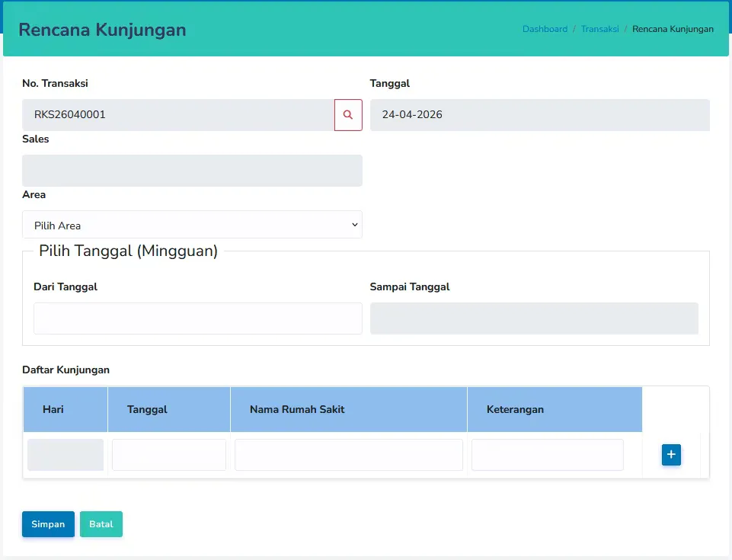This screenshot has height=560, width=732.
Task: Open the Dashboard breadcrumb link
Action: tap(545, 29)
